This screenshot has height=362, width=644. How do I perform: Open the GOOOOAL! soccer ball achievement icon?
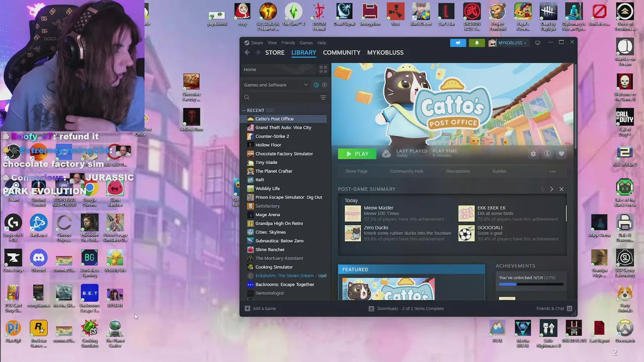click(466, 233)
